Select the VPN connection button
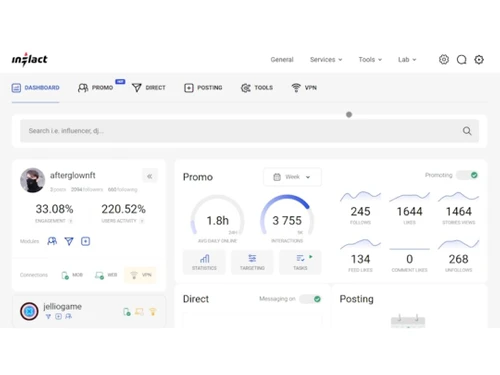Screen dimensions: 500x375 (140, 275)
